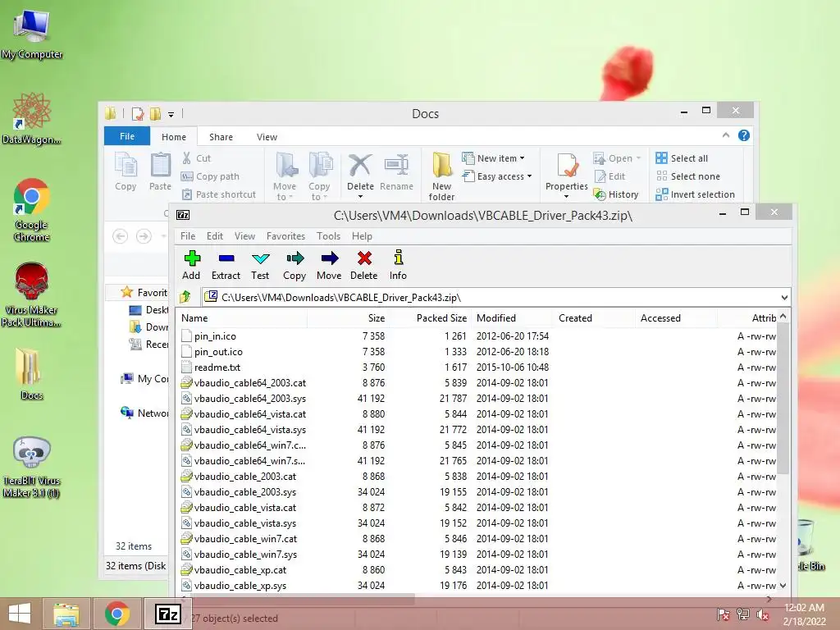This screenshot has height=630, width=840.
Task: Click the Paste icon in Docs ribbon
Action: coord(160,165)
